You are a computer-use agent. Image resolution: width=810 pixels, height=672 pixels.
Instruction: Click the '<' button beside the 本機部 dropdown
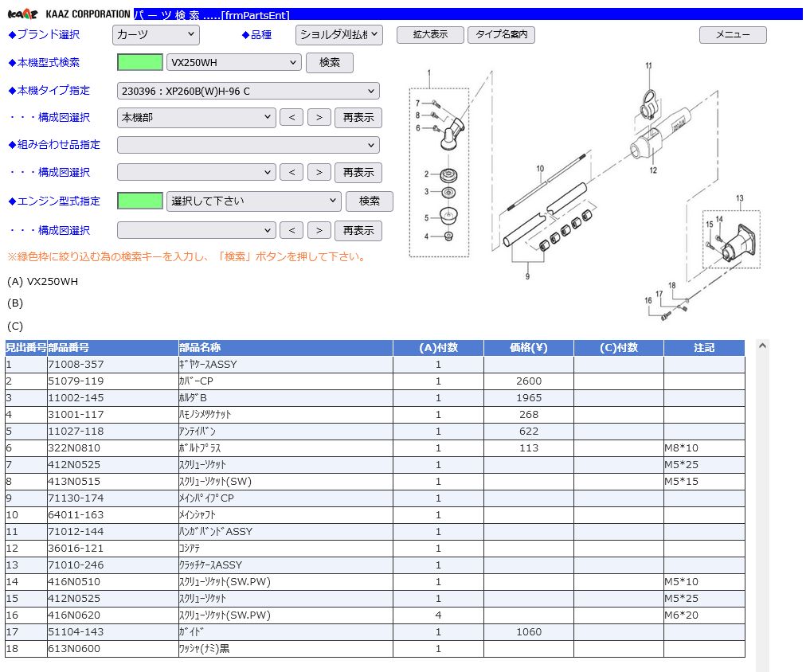(x=292, y=118)
